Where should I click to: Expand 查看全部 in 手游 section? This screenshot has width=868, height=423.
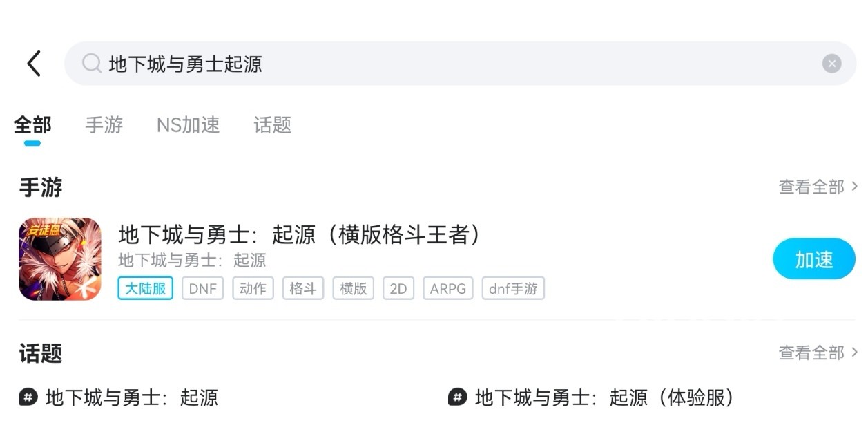[x=818, y=187]
